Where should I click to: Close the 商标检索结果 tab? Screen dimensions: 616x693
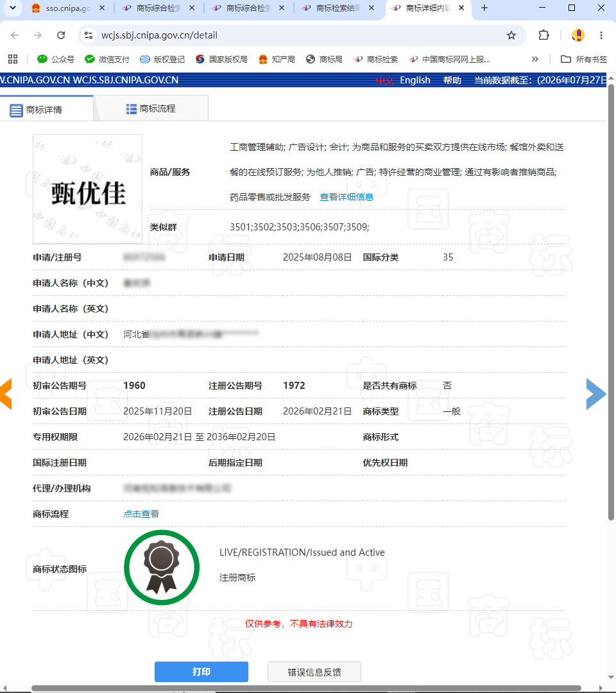click(372, 8)
